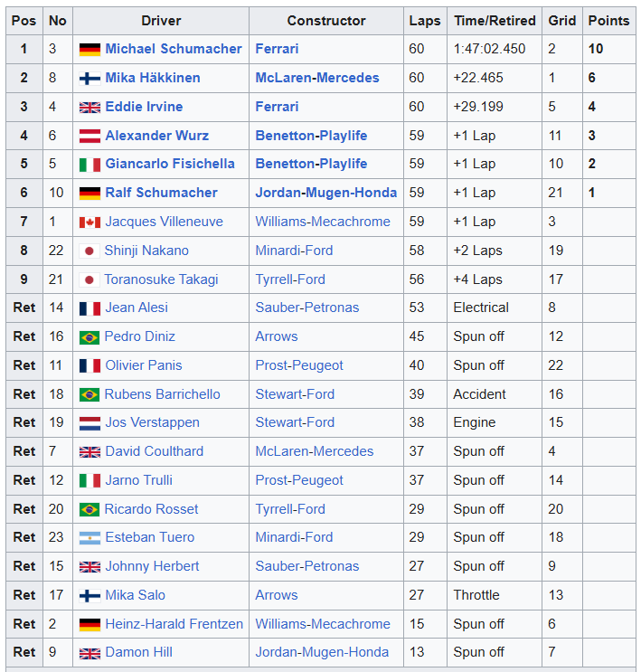
Task: Click the Canadian flag beside Jacques Villeneuve
Action: pyautogui.click(x=90, y=222)
